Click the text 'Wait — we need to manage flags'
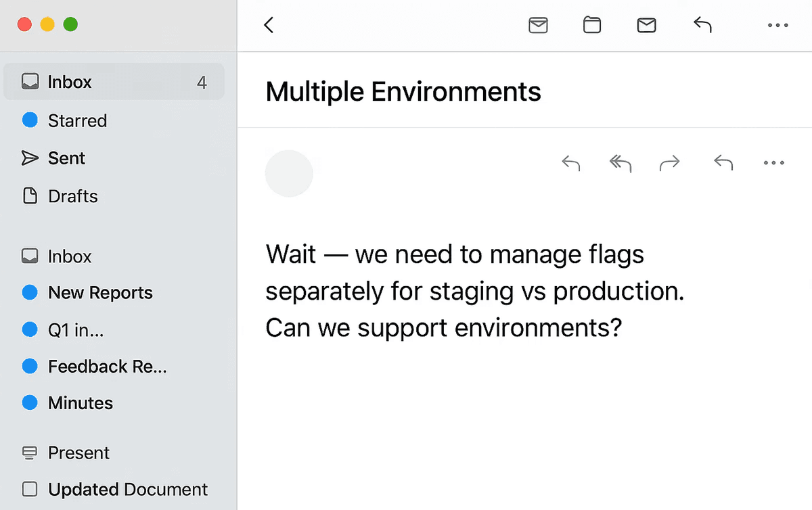 [455, 255]
